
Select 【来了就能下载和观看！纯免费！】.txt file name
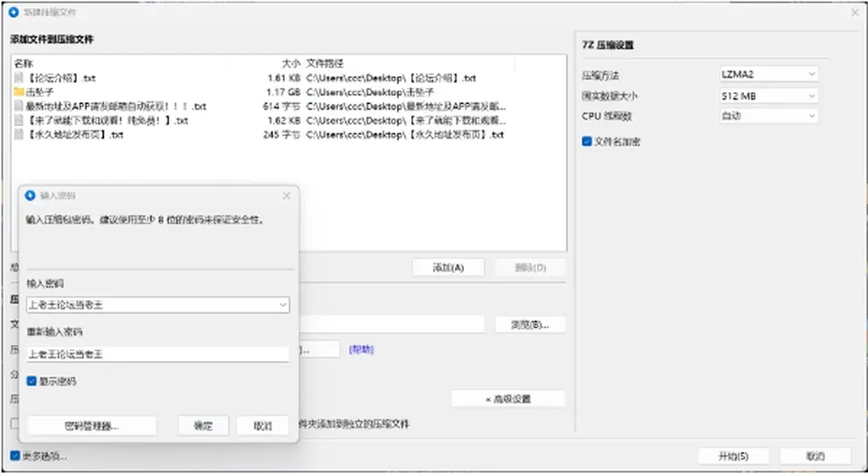[x=108, y=120]
